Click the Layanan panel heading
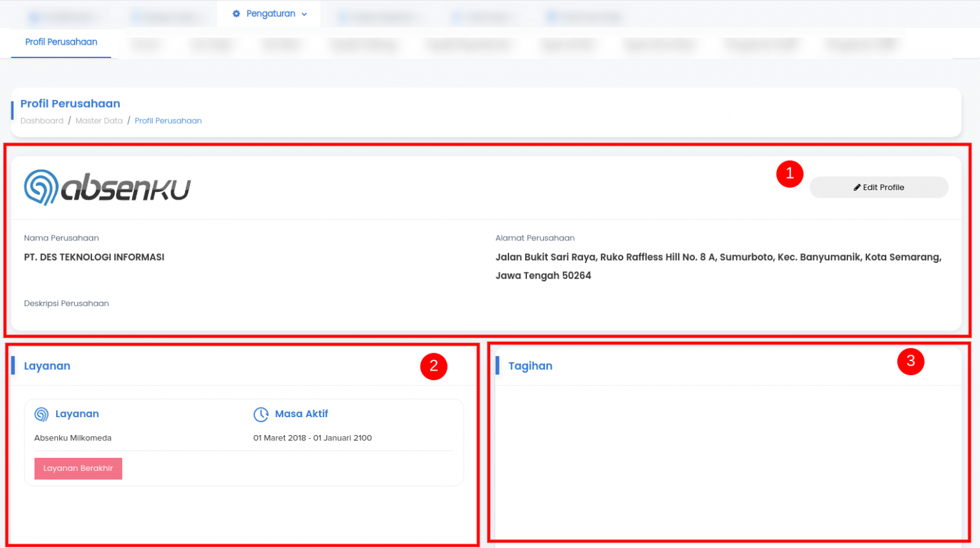The width and height of the screenshot is (980, 548). [47, 366]
